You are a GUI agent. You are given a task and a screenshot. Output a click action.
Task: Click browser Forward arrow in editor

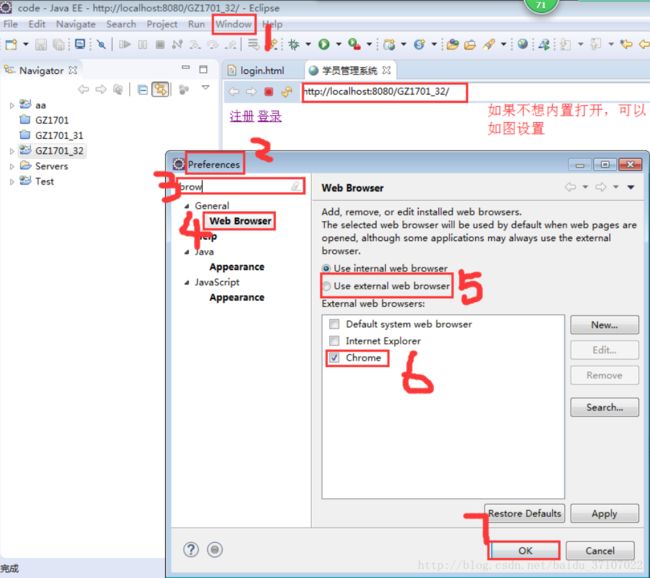[x=251, y=92]
